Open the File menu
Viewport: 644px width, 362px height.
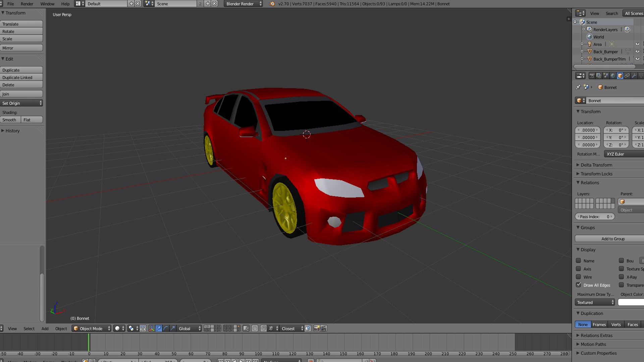10,4
